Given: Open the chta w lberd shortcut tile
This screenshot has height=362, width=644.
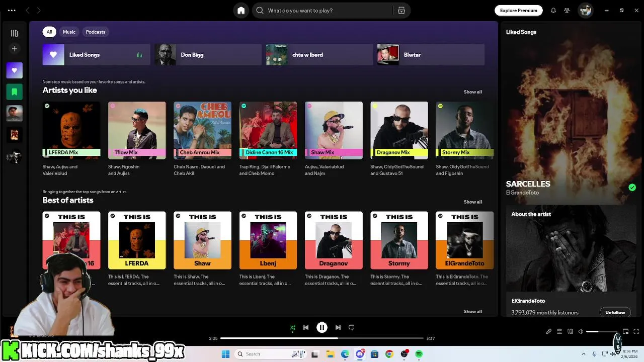Looking at the screenshot, I should click(x=319, y=55).
